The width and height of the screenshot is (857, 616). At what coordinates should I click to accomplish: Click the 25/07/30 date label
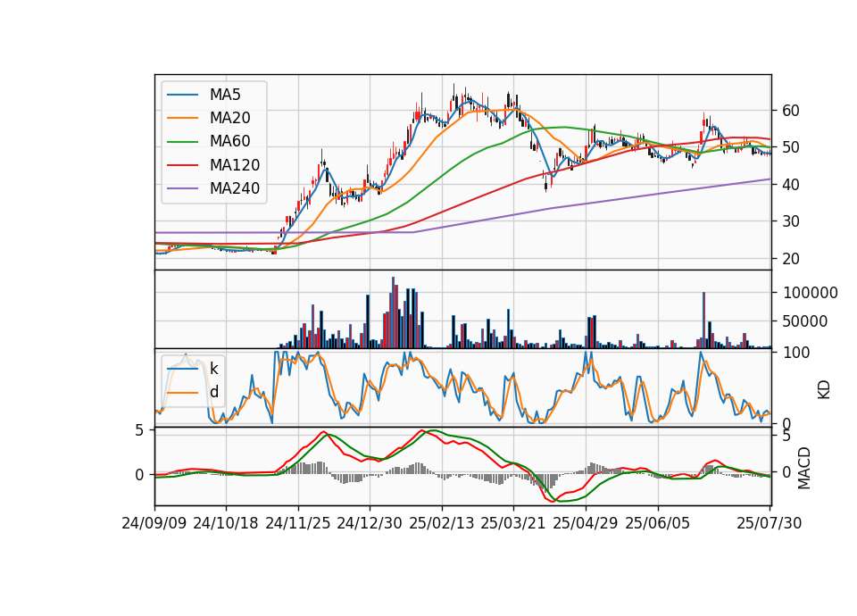(x=770, y=523)
